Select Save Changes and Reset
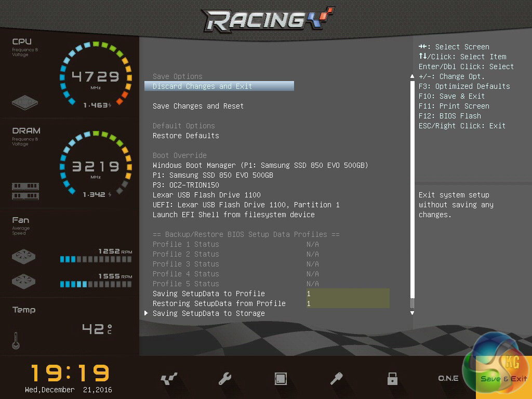The image size is (532, 399). point(198,106)
